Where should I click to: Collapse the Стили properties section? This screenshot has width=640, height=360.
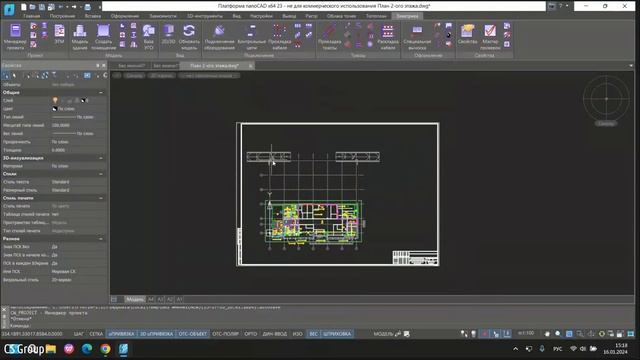(101, 174)
